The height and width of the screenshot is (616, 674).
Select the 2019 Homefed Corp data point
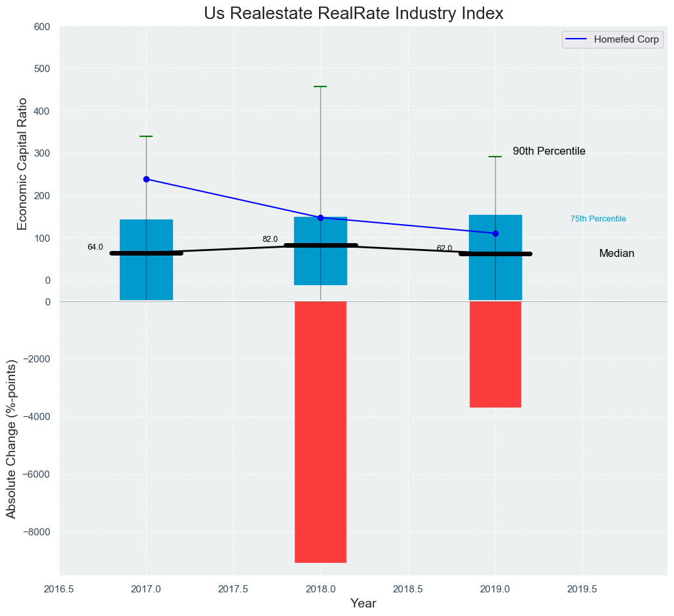click(x=495, y=233)
